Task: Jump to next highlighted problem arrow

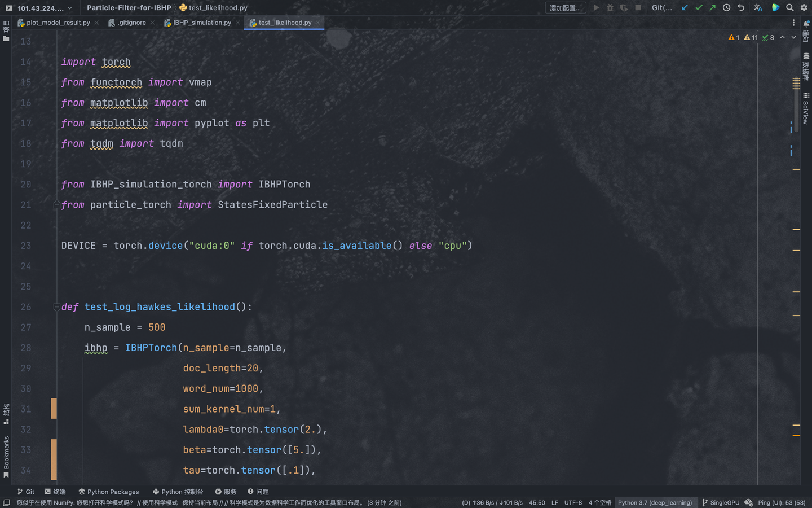Action: (793, 37)
